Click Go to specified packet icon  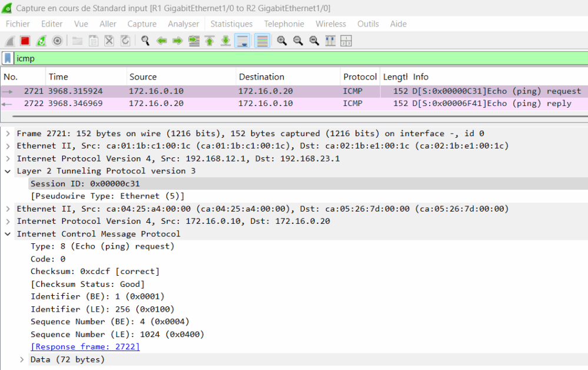click(x=194, y=41)
